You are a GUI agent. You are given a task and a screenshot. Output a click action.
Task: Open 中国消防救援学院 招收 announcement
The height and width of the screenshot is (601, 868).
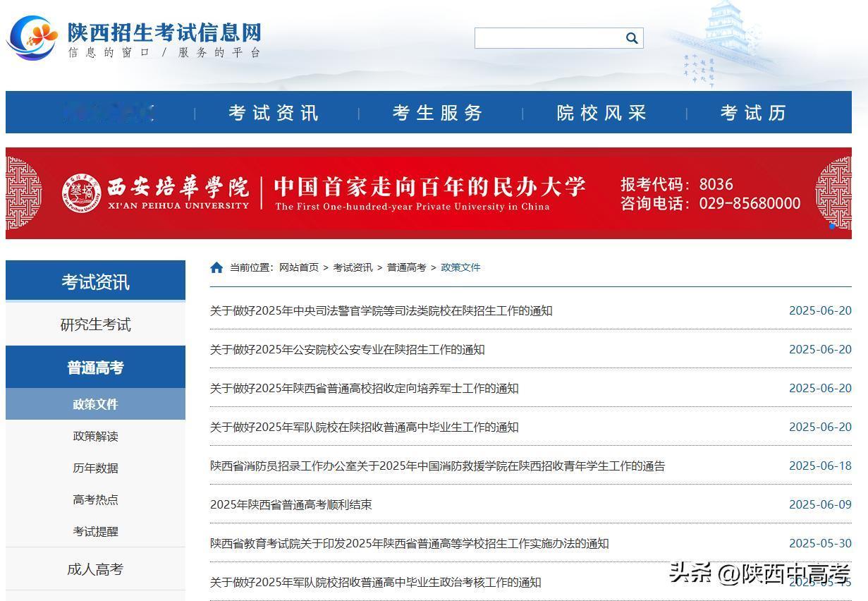(437, 466)
